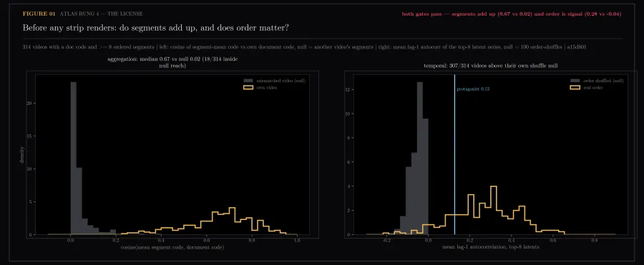Click the yellow swatch beside "own video"
The image size is (644, 265).
click(x=248, y=88)
